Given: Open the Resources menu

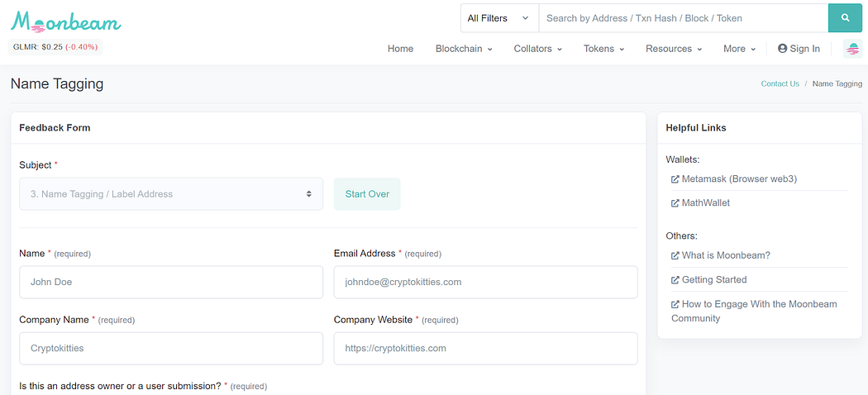Looking at the screenshot, I should point(674,49).
